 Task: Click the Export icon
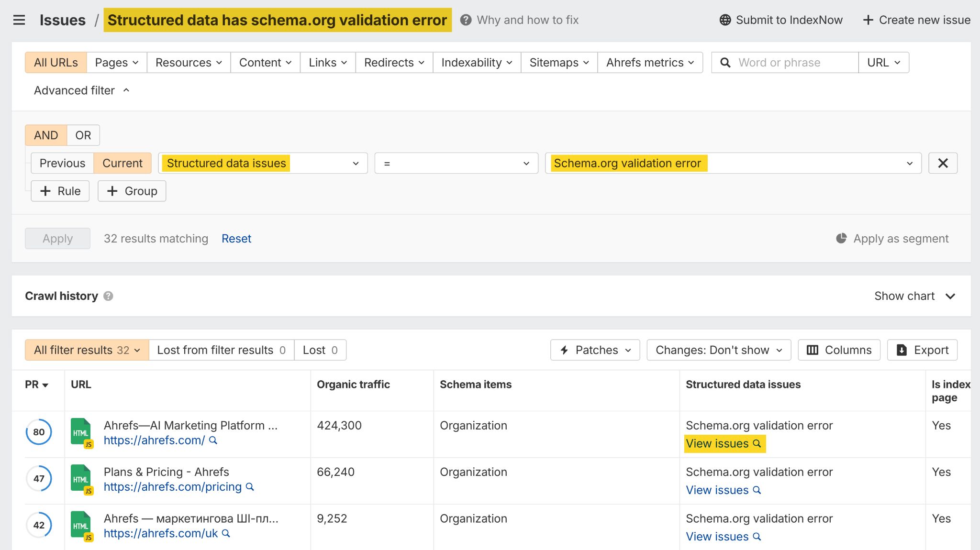(x=902, y=350)
